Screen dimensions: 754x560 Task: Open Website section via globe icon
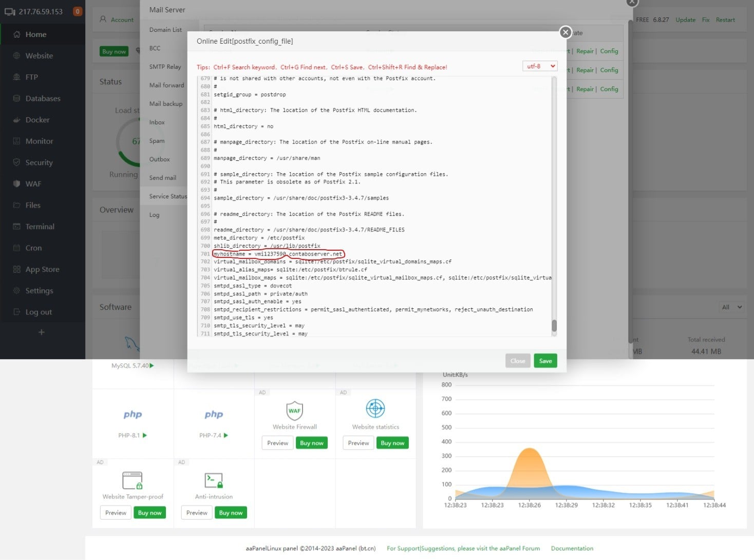coord(16,55)
